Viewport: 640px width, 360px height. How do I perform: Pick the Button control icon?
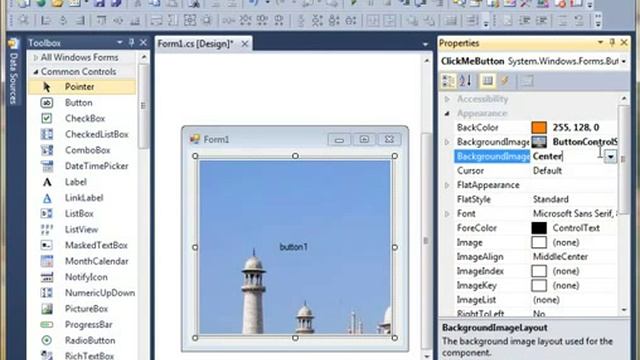point(47,103)
